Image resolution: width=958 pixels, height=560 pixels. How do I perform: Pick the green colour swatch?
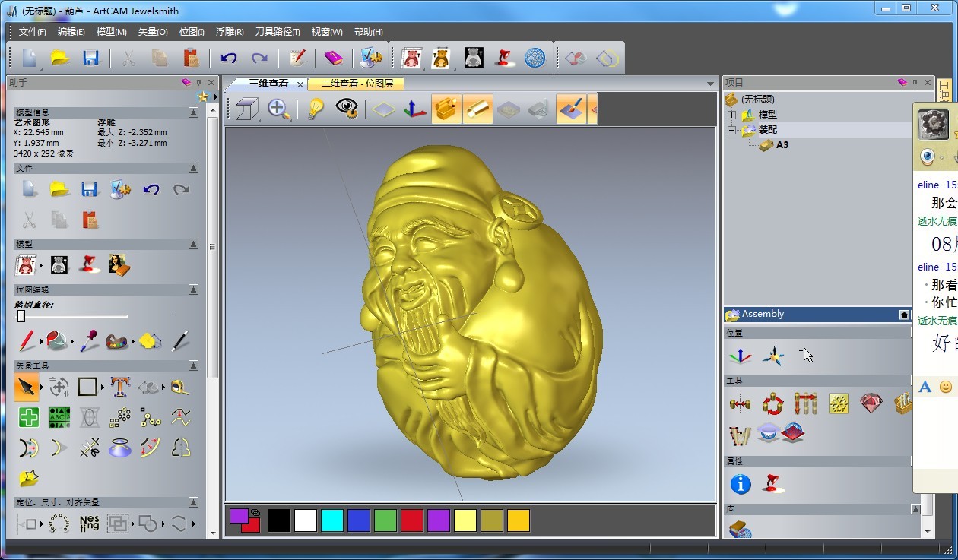click(x=385, y=520)
